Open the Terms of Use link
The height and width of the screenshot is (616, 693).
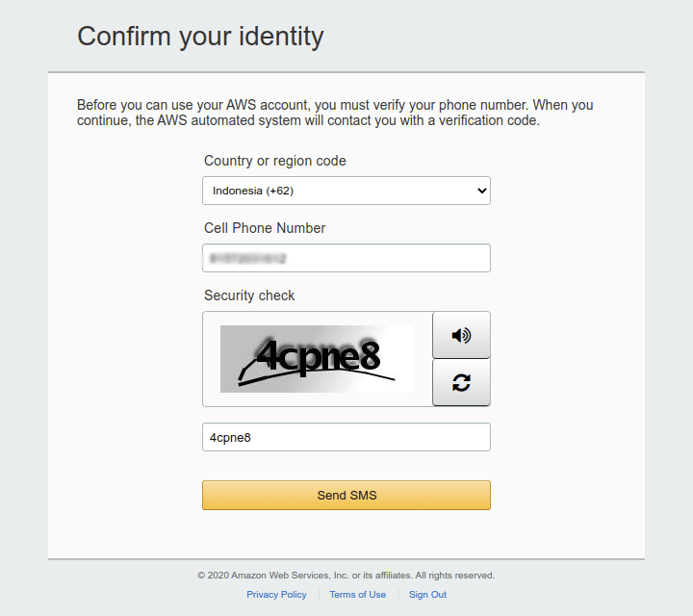pos(357,595)
